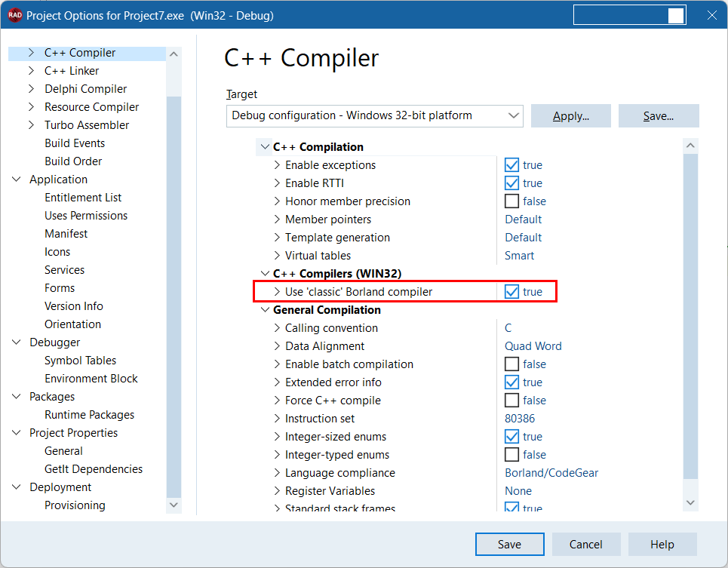Click the RAD Studio logo icon in title bar
The width and height of the screenshot is (728, 568).
point(14,16)
